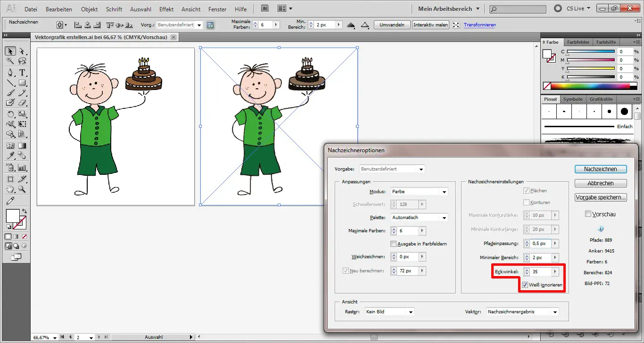
Task: Open the Modus dropdown
Action: [419, 191]
